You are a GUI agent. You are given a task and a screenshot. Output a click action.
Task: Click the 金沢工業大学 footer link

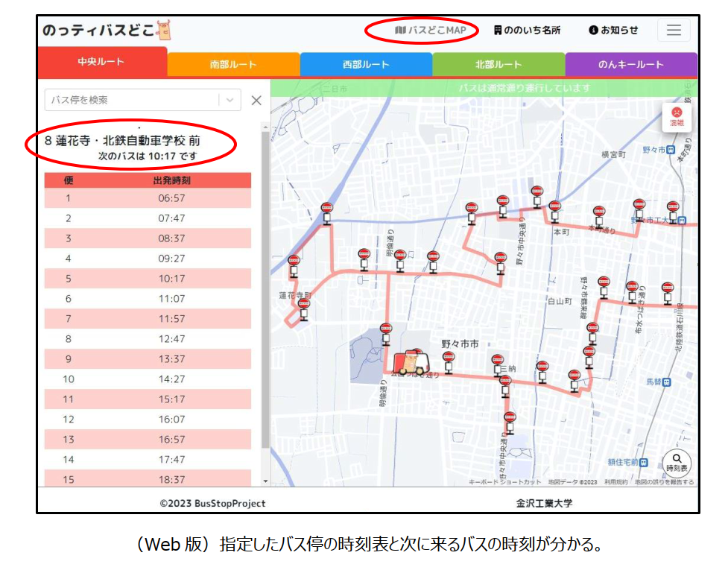542,504
